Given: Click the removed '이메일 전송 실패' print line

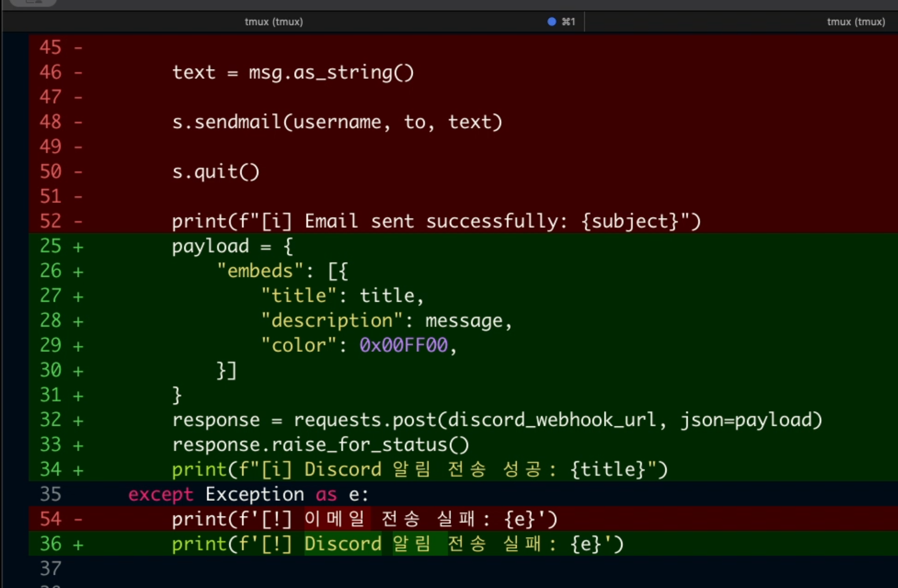Looking at the screenshot, I should (365, 519).
